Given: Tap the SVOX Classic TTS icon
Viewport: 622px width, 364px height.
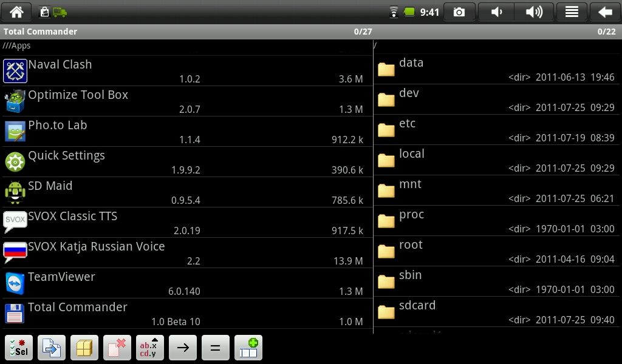Looking at the screenshot, I should pyautogui.click(x=15, y=222).
